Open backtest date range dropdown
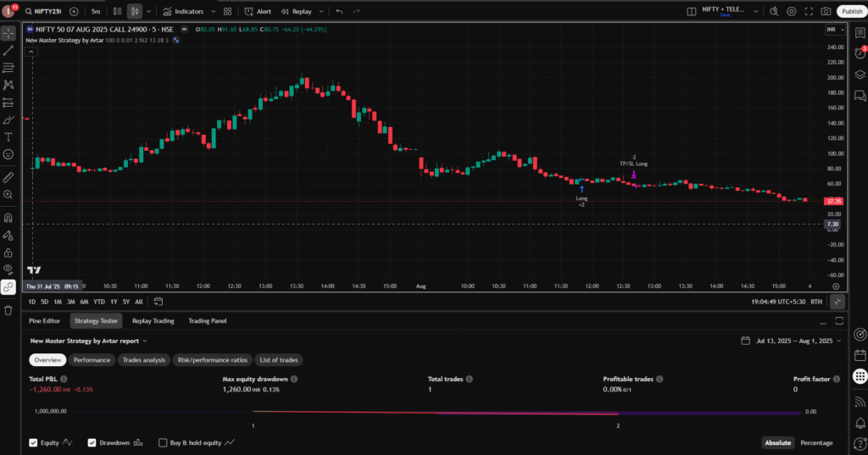868x455 pixels. point(793,341)
